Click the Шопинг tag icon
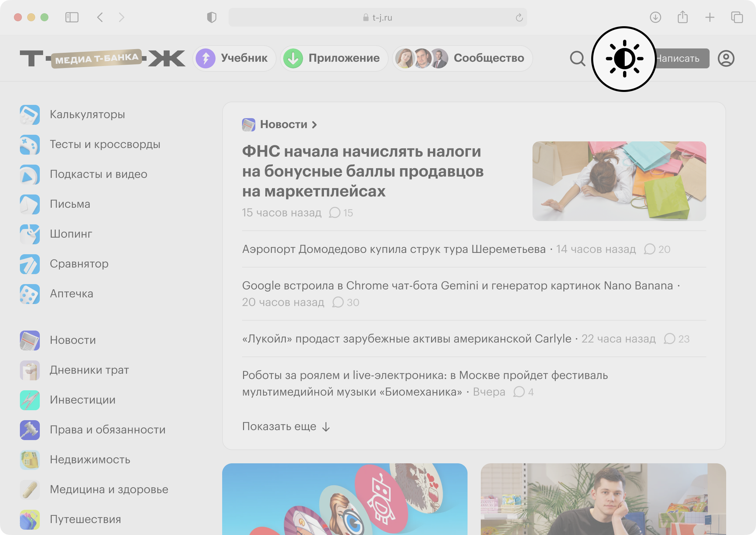The image size is (756, 535). tap(30, 234)
